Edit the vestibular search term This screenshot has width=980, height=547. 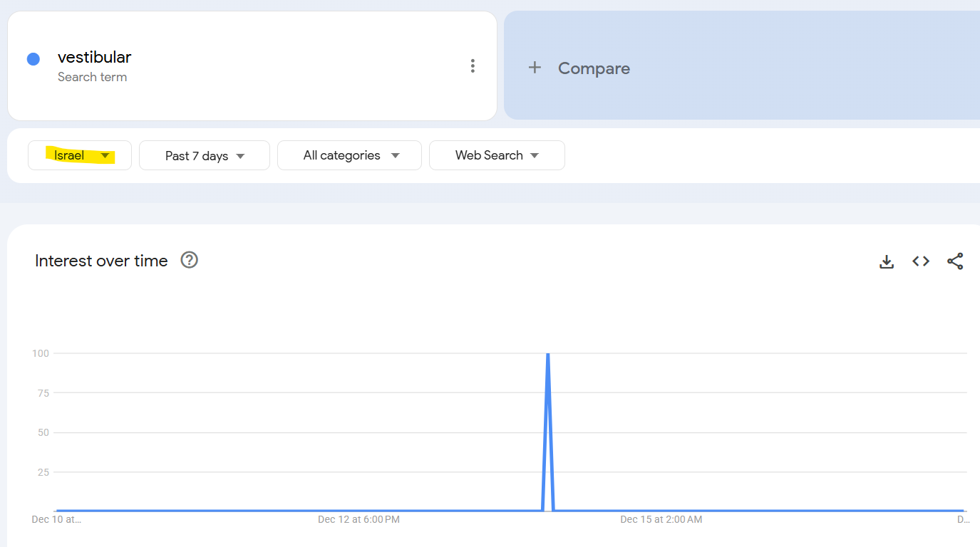pos(94,57)
